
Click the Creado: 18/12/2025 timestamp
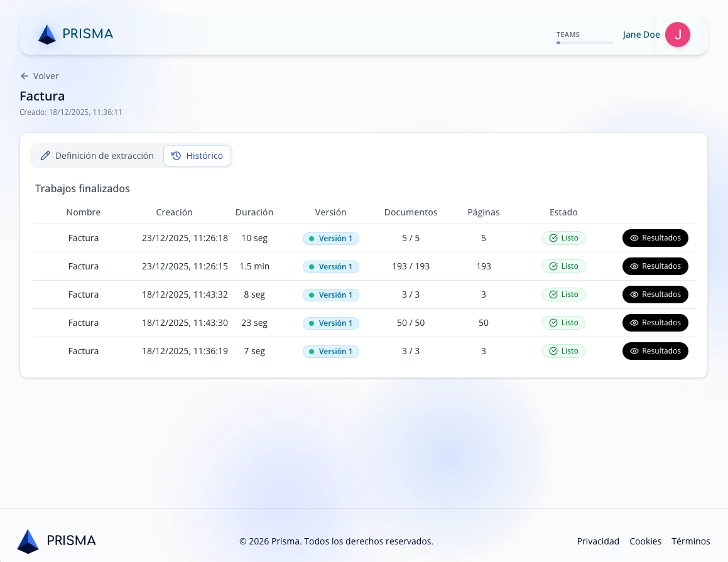(70, 112)
